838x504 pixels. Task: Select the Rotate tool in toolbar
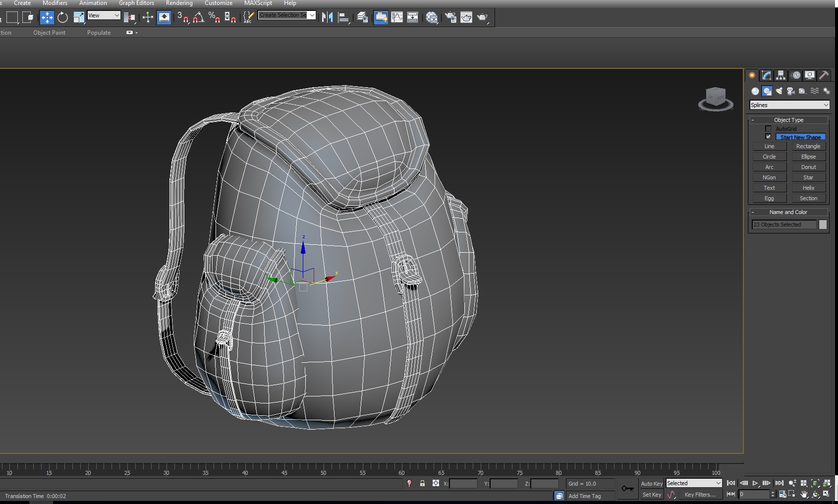(62, 18)
